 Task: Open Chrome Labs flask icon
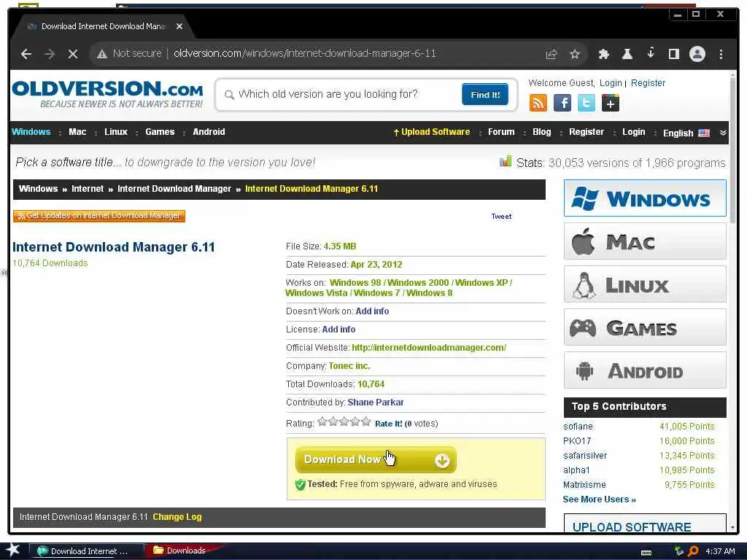tap(627, 54)
